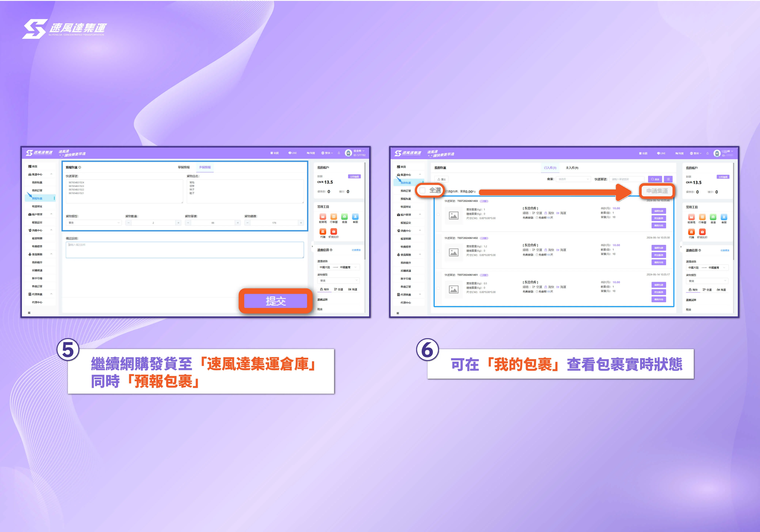Click notification bell on 預報包裹 page header
Image resolution: width=760 pixels, height=532 pixels.
point(339,153)
